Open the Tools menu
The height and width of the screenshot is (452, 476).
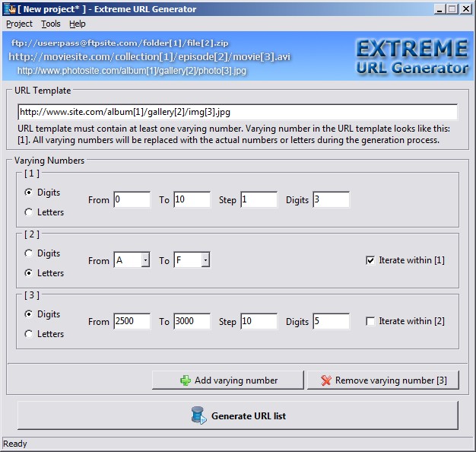click(51, 24)
